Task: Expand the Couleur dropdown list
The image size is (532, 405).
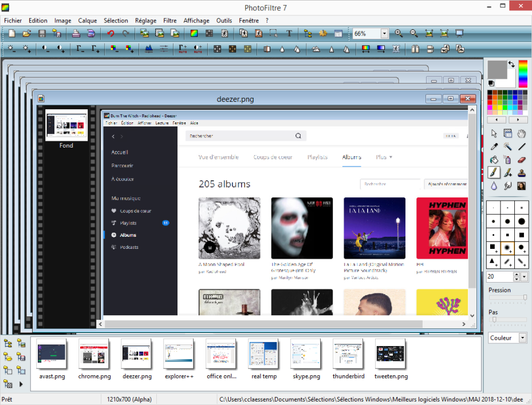Action: click(x=522, y=338)
